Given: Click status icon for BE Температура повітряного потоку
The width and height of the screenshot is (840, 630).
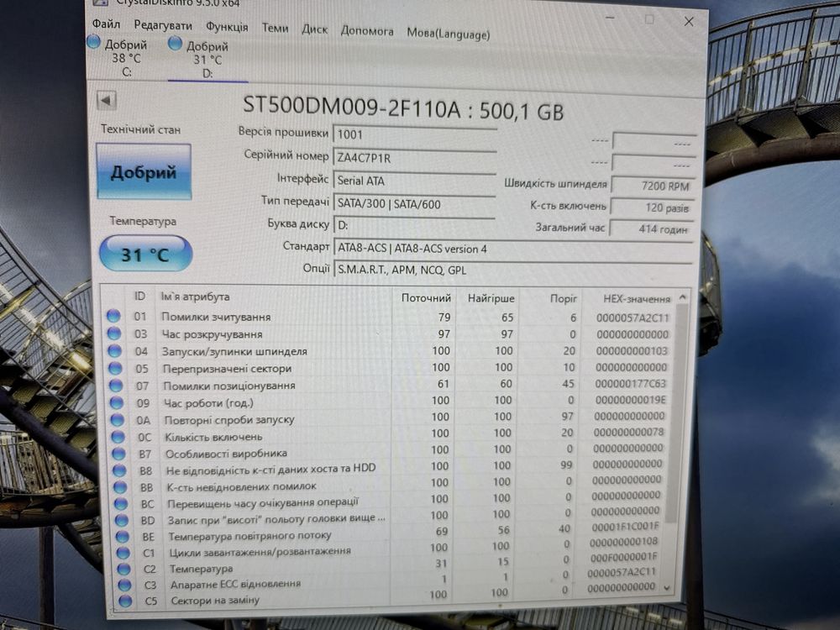Looking at the screenshot, I should [122, 536].
